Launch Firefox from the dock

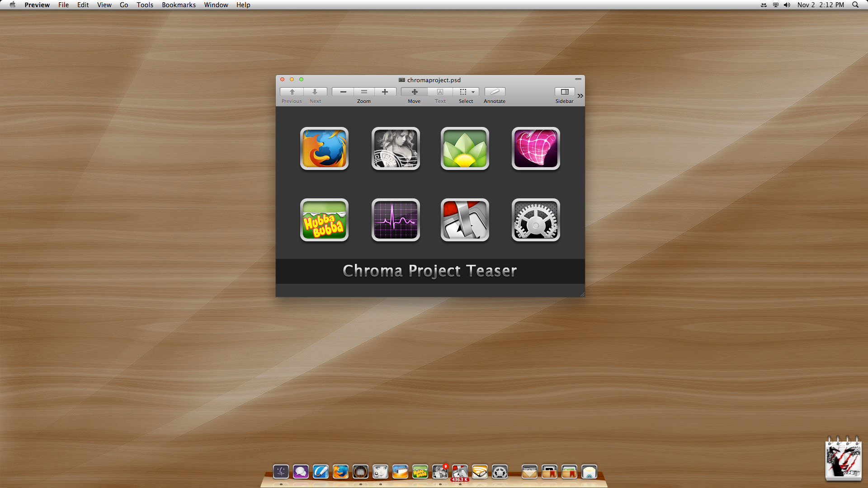[340, 472]
